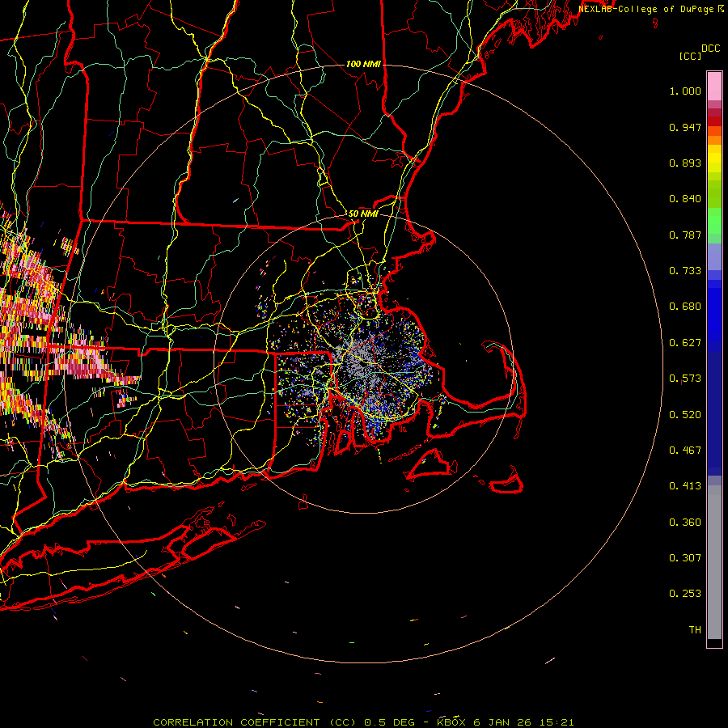Click the 50 NMI range ring label

point(363,214)
